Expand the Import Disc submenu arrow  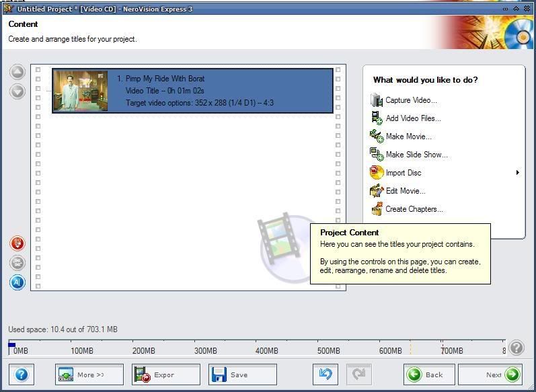pos(518,173)
